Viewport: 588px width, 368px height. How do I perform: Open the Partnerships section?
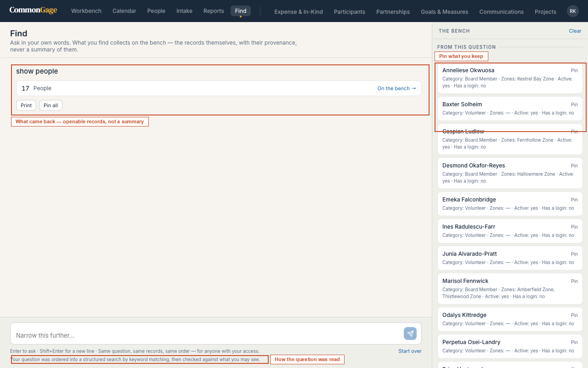tap(393, 11)
